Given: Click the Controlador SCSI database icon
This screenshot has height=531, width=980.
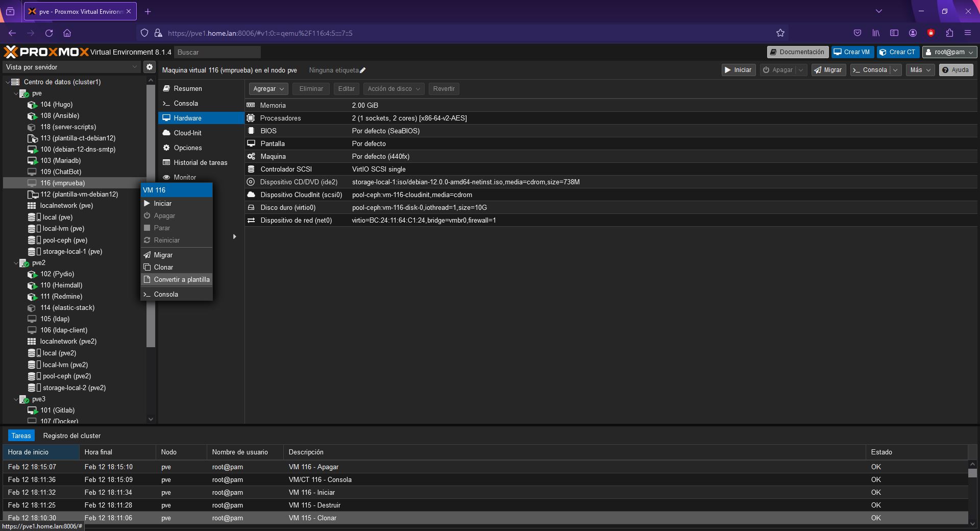Looking at the screenshot, I should click(251, 169).
